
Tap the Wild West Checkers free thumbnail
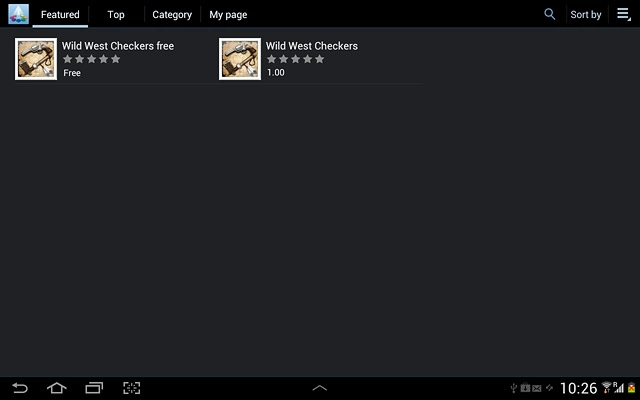36,59
